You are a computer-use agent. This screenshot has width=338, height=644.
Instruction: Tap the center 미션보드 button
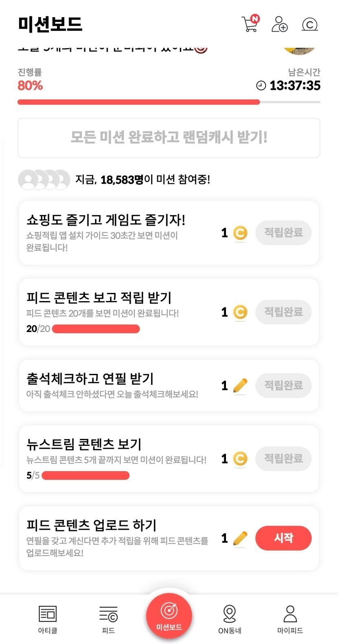tap(169, 616)
